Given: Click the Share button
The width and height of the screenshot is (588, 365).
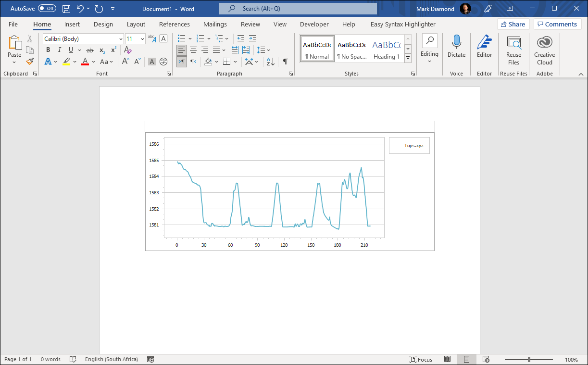Looking at the screenshot, I should tap(513, 24).
